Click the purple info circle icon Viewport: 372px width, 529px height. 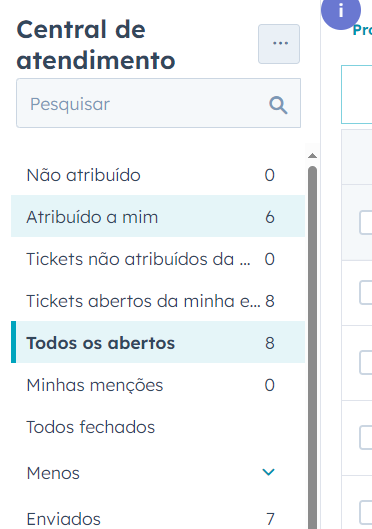pos(341,11)
